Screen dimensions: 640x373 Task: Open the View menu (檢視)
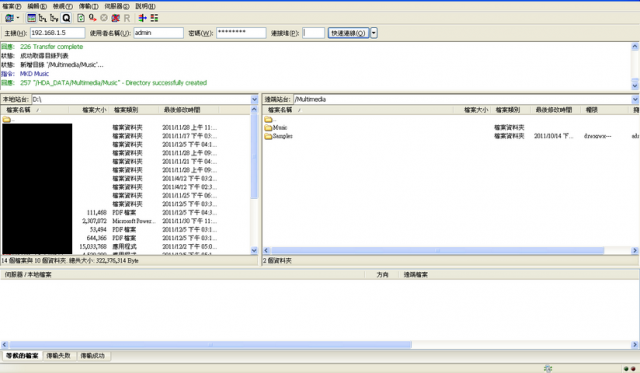(62, 6)
